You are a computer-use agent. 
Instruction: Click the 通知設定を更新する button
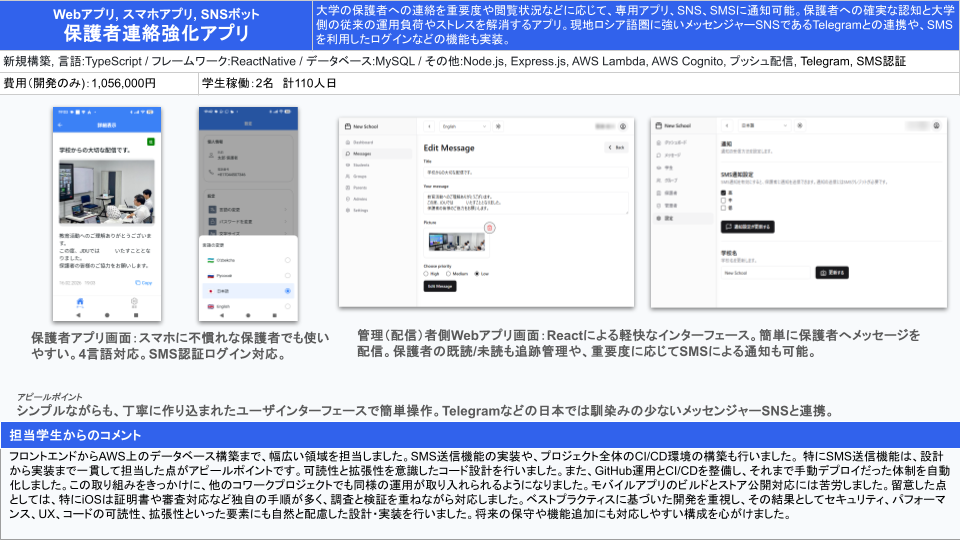[x=748, y=227]
